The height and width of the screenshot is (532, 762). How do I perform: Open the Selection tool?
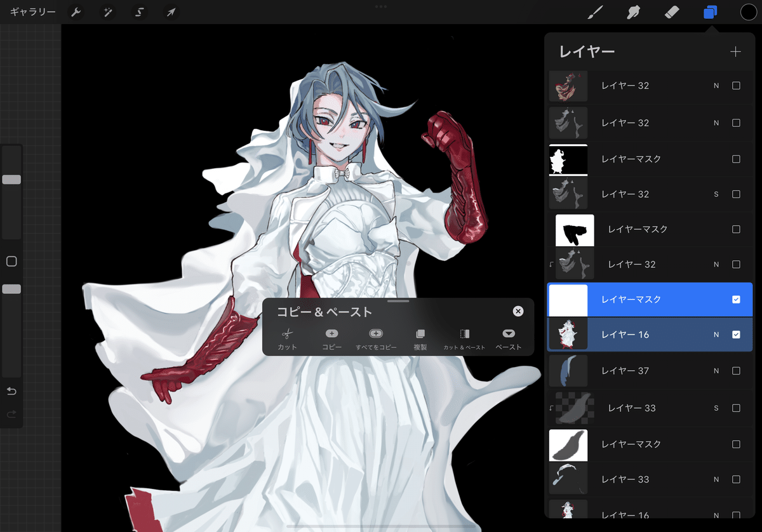click(x=139, y=11)
